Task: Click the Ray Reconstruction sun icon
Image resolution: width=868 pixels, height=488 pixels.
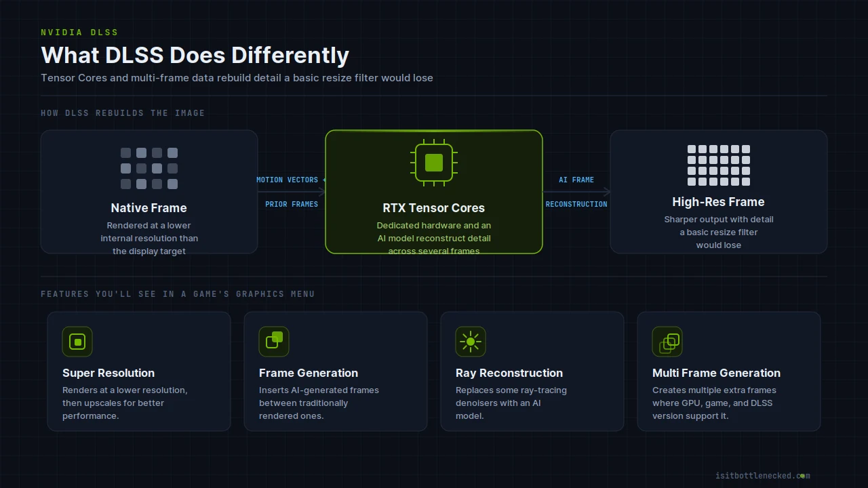Action: click(471, 342)
